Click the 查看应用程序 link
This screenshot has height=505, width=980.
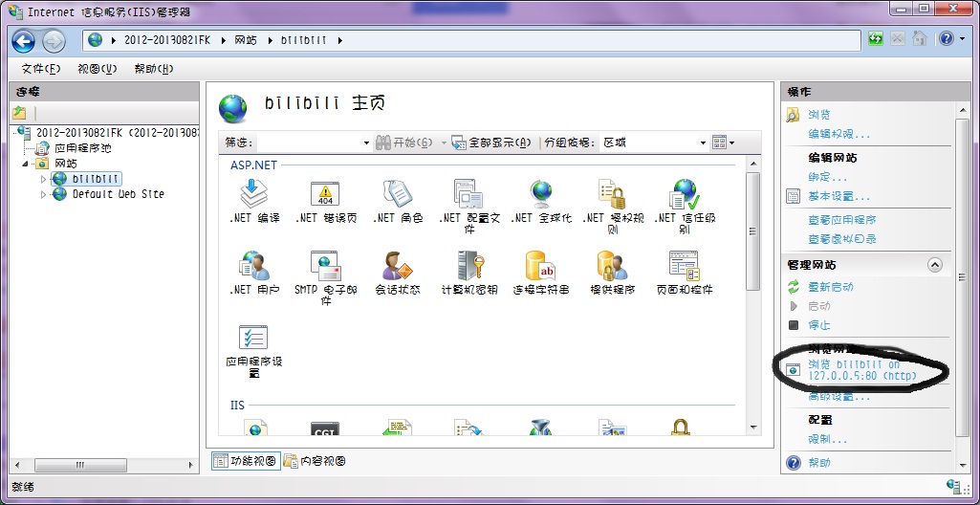(x=842, y=220)
